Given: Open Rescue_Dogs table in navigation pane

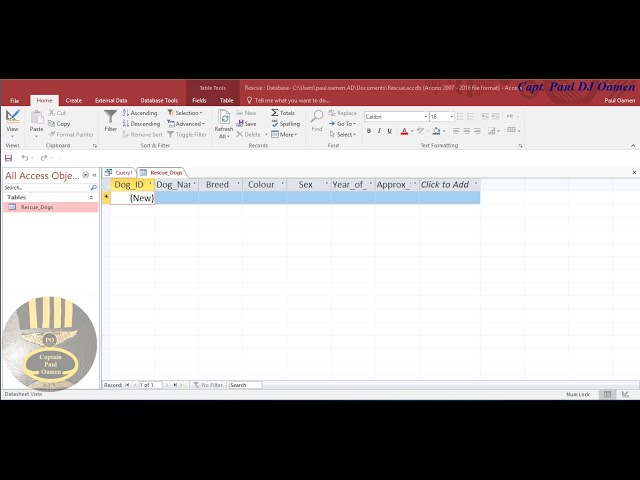Looking at the screenshot, I should (50, 207).
